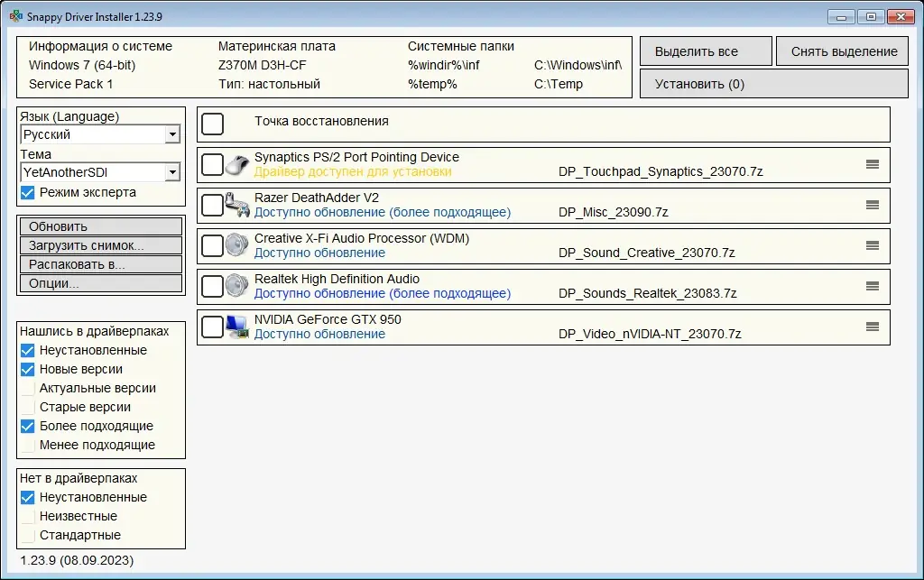Uncheck the Более подходящие filter

click(27, 426)
